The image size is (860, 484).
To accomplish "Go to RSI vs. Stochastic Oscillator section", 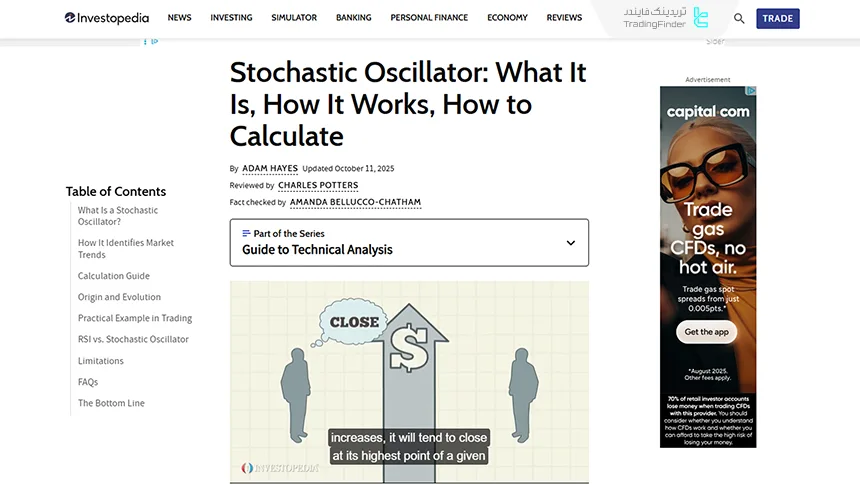I will [133, 339].
